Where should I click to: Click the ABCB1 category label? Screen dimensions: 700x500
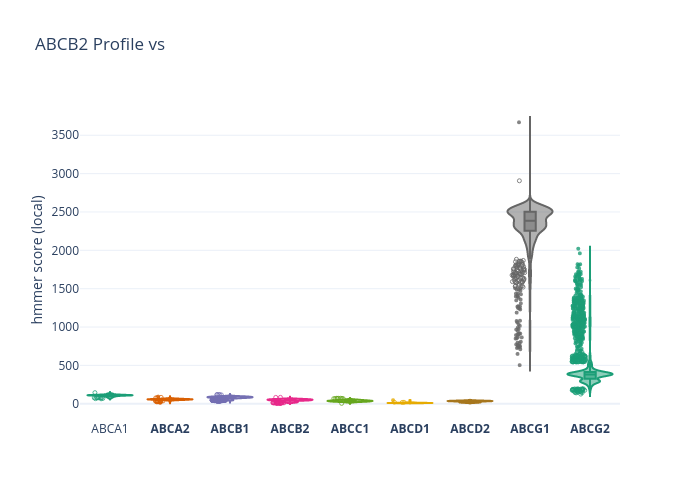coord(230,429)
